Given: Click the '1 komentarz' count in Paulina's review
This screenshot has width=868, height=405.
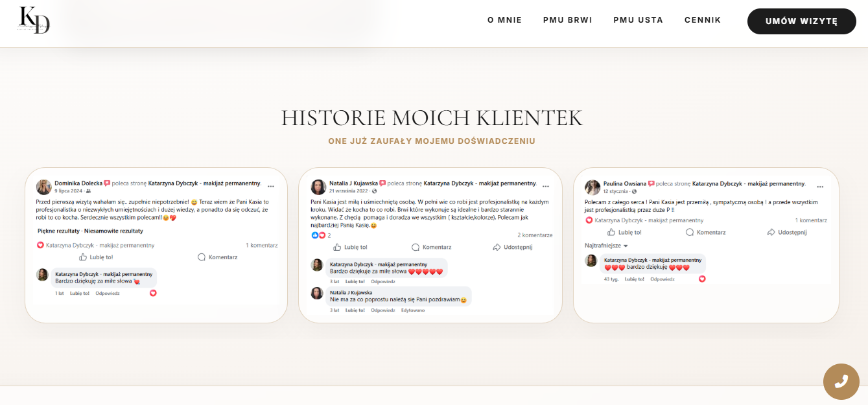Looking at the screenshot, I should point(810,220).
